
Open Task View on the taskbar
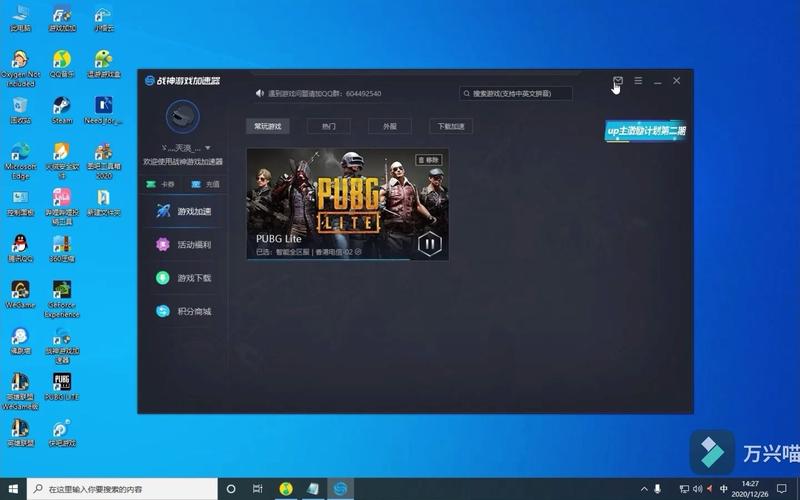(258, 489)
